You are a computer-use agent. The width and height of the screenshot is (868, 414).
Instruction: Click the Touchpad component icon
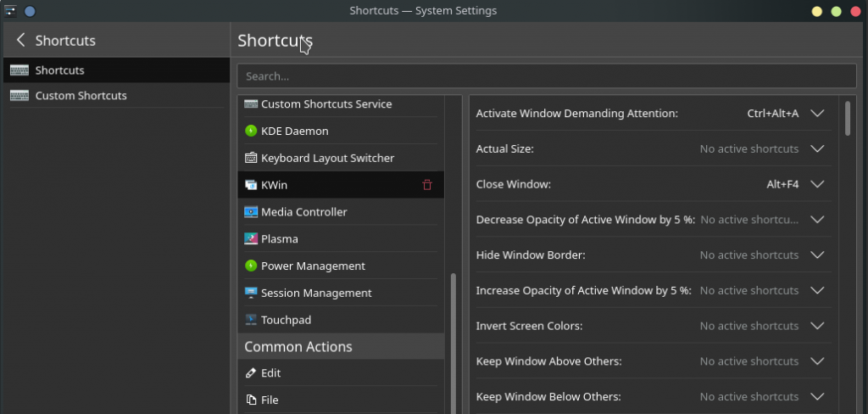pos(251,320)
